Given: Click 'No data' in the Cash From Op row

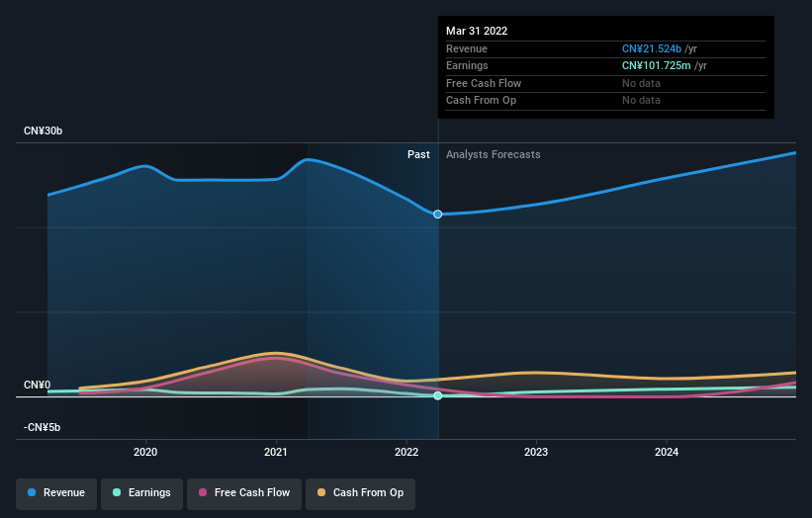Looking at the screenshot, I should click(x=641, y=101).
